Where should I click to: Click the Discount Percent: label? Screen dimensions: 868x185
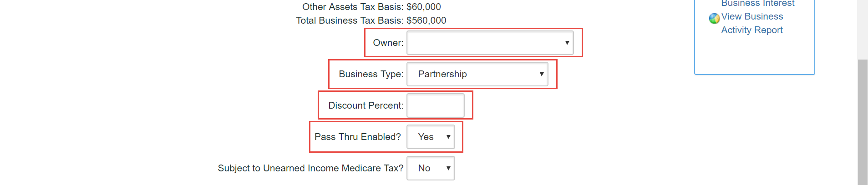click(x=366, y=105)
